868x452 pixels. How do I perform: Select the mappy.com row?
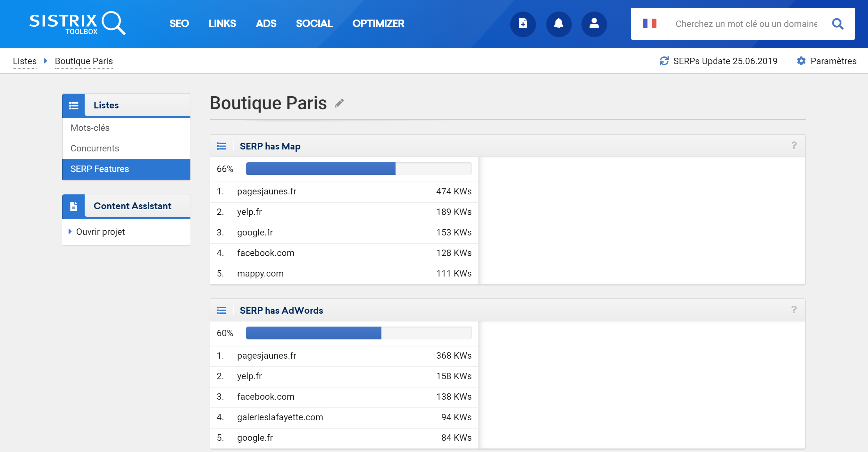click(x=344, y=274)
